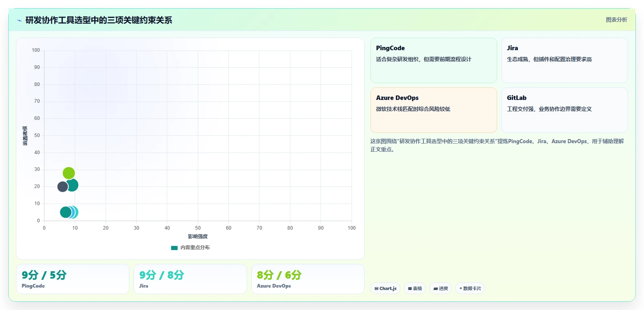Click the lime green bubble in the chart

(69, 173)
